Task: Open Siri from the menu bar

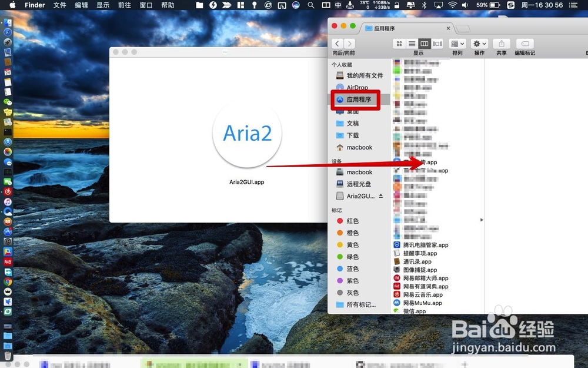Action: [296, 5]
